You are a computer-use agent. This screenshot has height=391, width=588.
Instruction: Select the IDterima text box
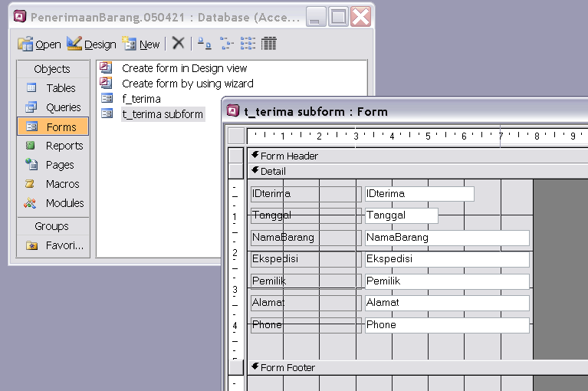[419, 194]
